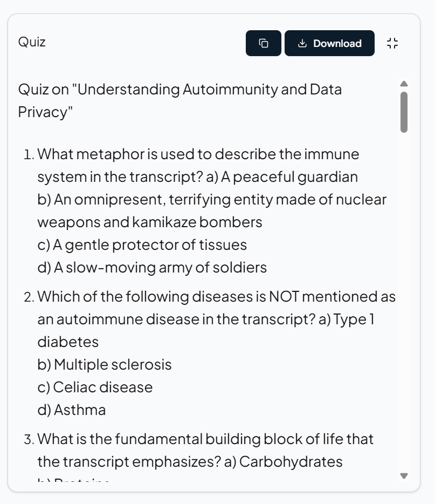The image size is (435, 504).
Task: Select answer "Carbohydrates"
Action: click(x=291, y=462)
